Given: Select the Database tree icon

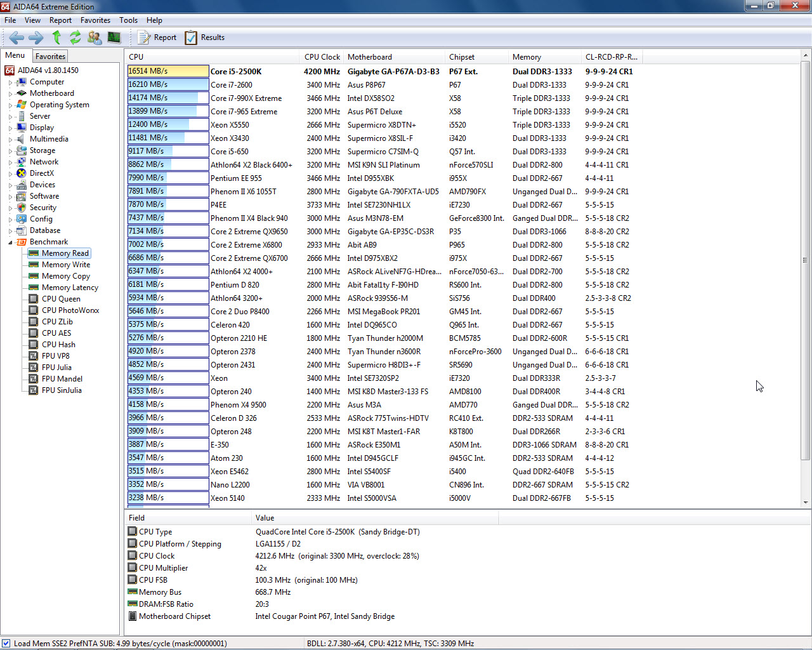Looking at the screenshot, I should click(x=22, y=230).
